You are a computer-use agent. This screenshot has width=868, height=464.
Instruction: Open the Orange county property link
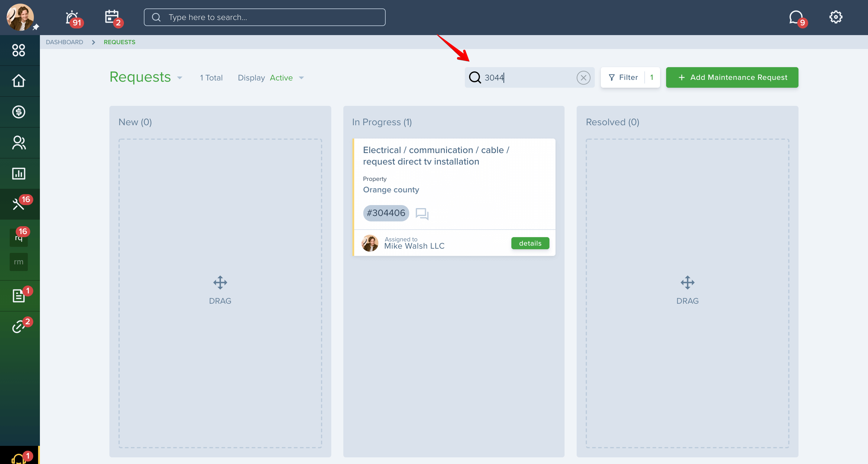point(391,190)
